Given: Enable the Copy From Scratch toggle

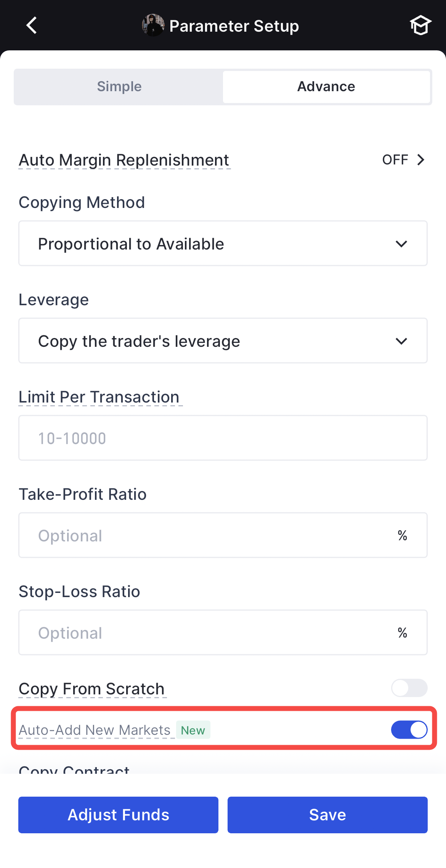Looking at the screenshot, I should [x=409, y=688].
